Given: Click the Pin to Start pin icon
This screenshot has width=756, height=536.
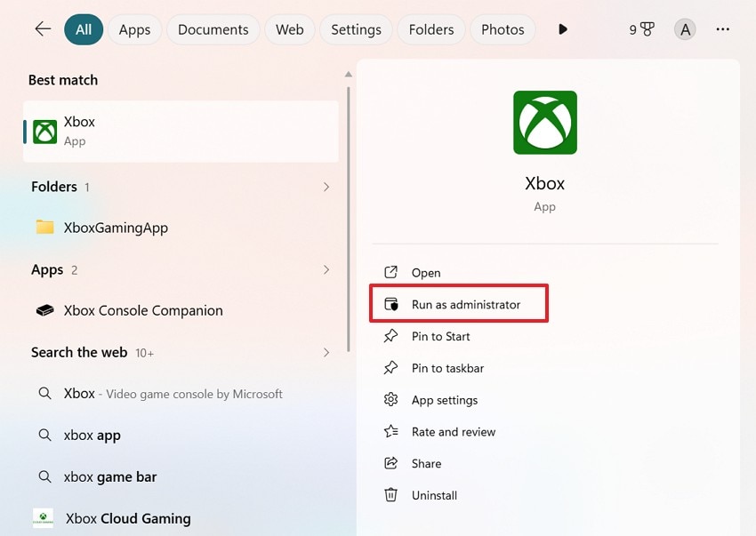Looking at the screenshot, I should point(390,336).
